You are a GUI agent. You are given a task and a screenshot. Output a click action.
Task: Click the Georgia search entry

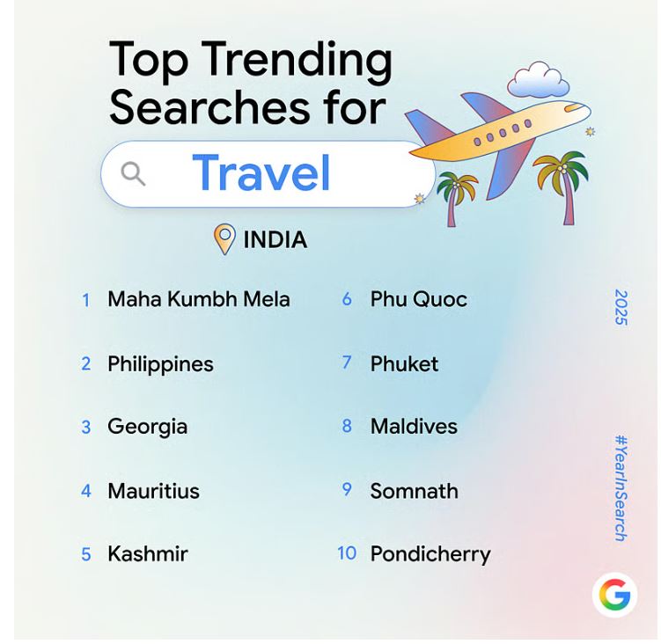(x=147, y=427)
